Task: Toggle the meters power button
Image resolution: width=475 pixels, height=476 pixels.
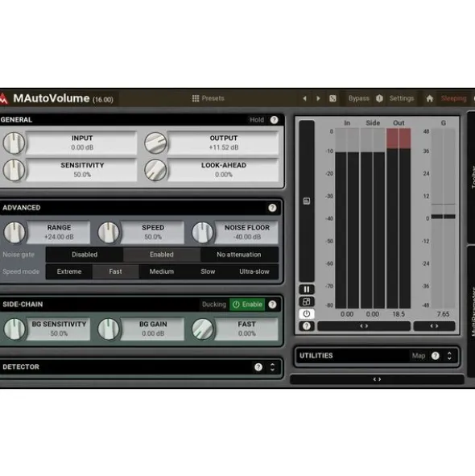Action: [307, 313]
